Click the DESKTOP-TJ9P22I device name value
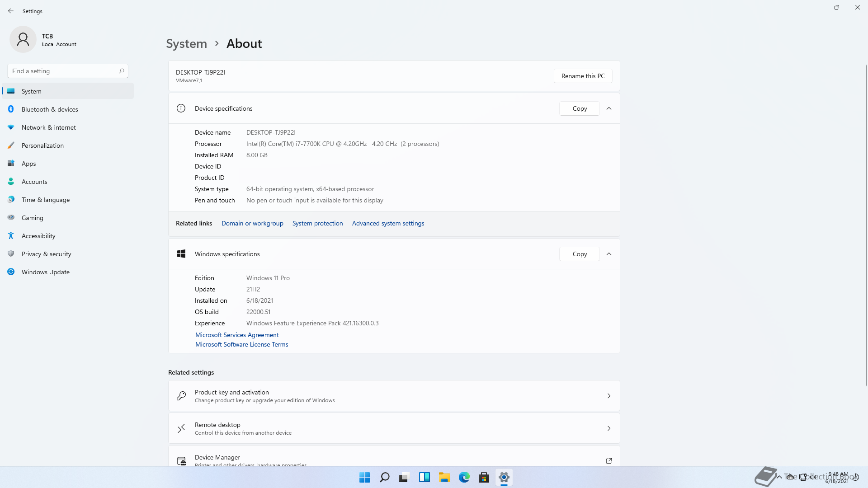868x488 pixels. [x=271, y=132]
